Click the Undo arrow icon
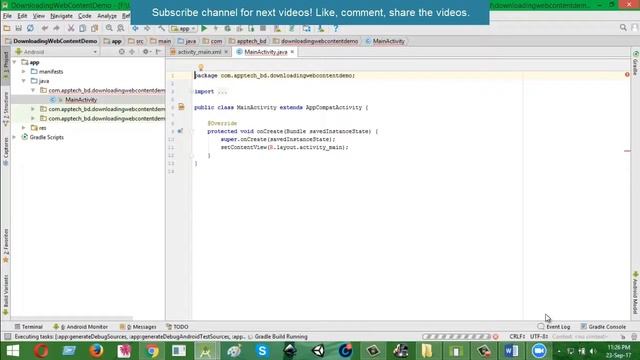The image size is (640, 360). (x=44, y=28)
